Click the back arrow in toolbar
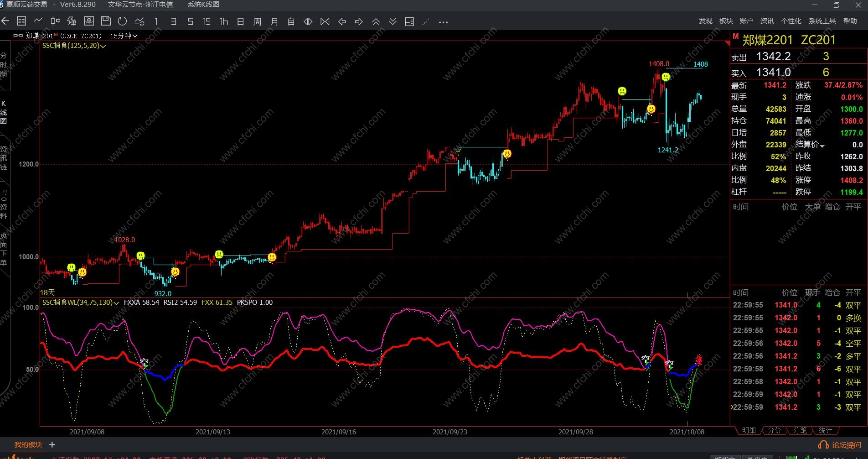 pyautogui.click(x=5, y=21)
